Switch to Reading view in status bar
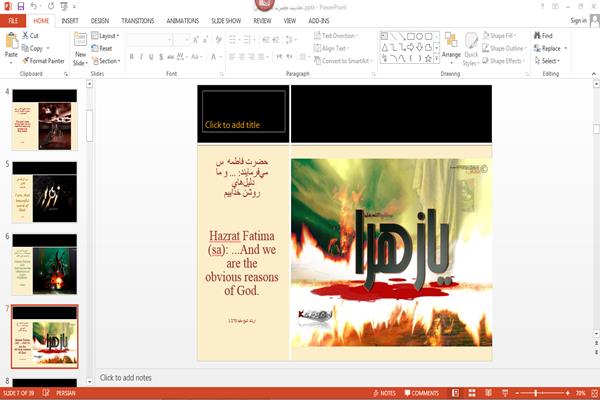Viewport: 600px width, 400px height. click(489, 393)
